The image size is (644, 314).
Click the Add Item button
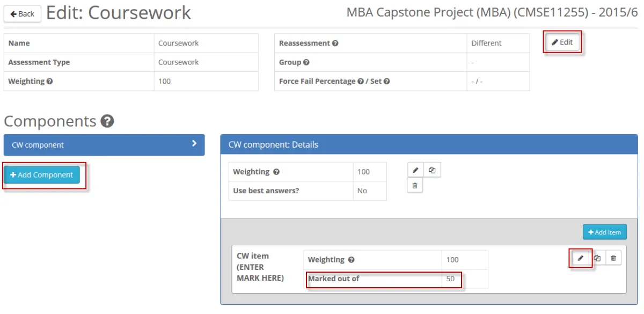pos(604,232)
